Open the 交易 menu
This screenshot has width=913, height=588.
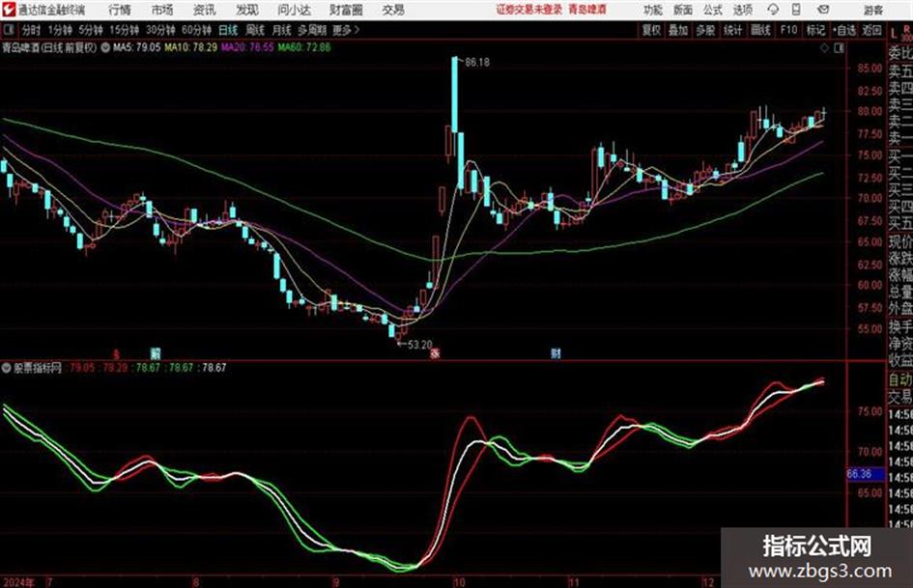393,10
